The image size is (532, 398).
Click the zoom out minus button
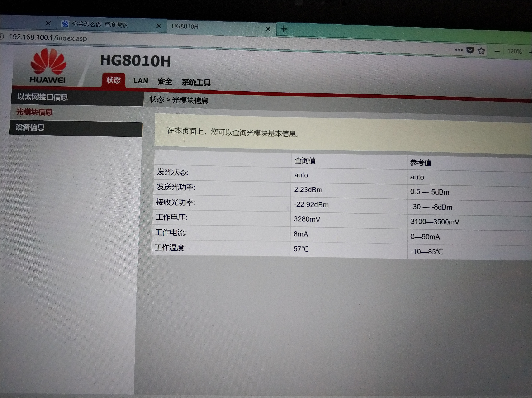tap(497, 51)
